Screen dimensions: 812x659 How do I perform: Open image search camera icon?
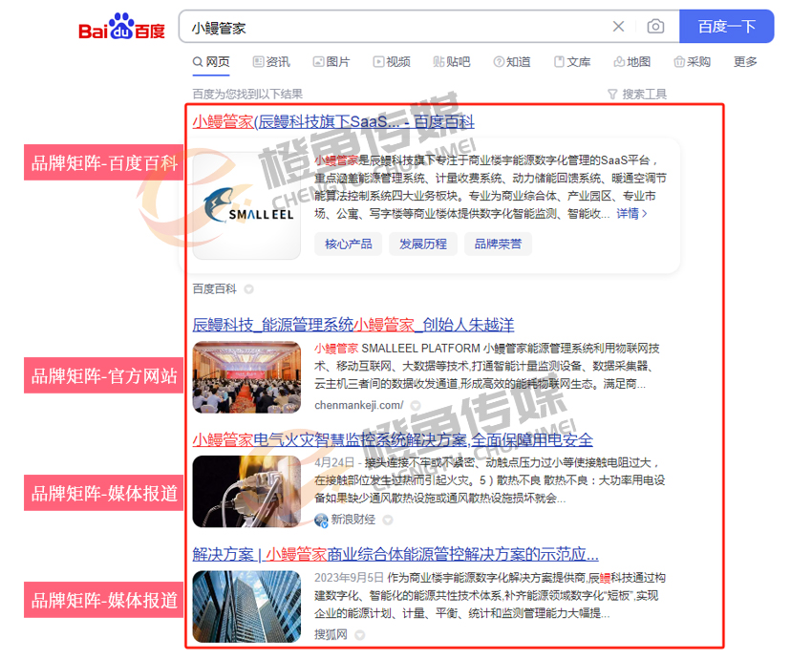pos(655,27)
